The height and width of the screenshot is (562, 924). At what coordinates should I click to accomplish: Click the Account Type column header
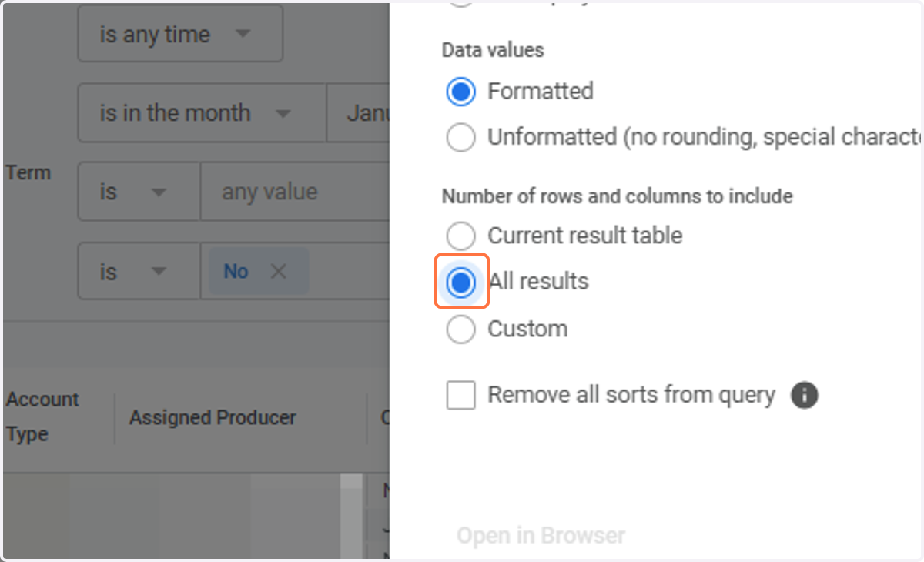tap(43, 416)
